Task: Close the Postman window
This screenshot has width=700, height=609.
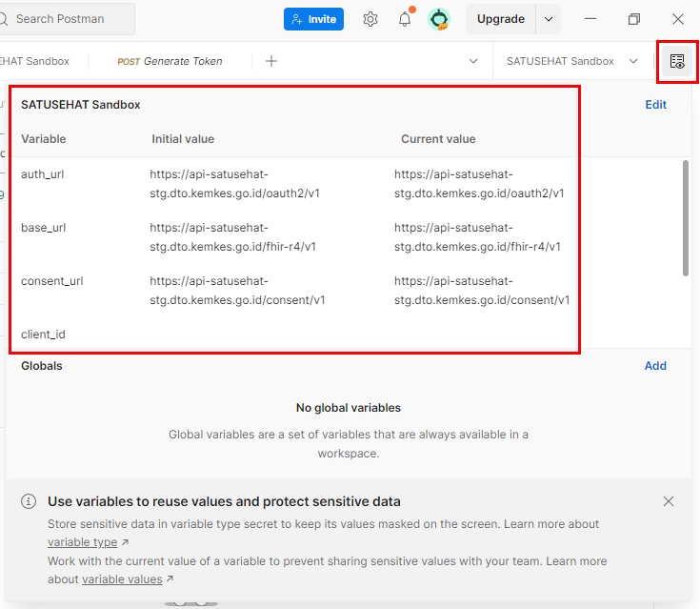Action: pos(678,19)
